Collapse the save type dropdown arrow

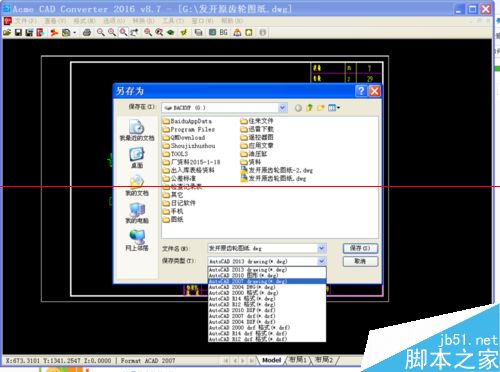(x=321, y=261)
